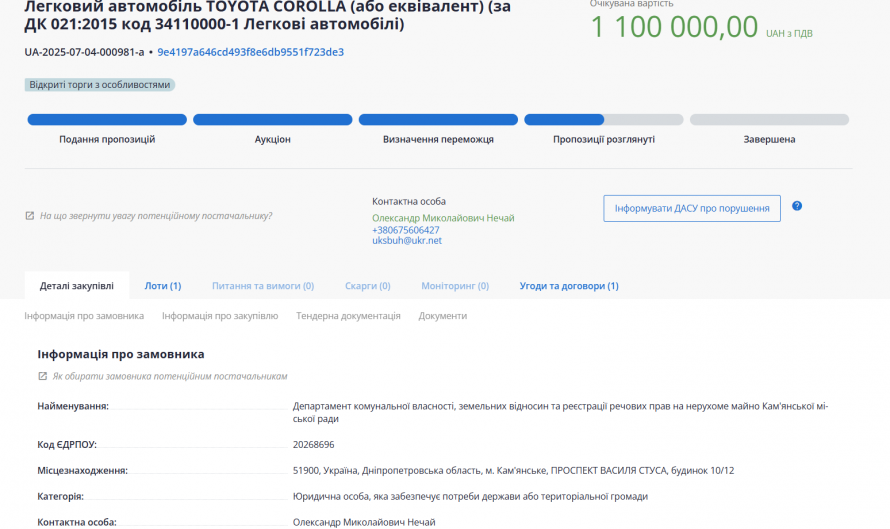Open the 'Питання та вимоги (0)' tab
Image resolution: width=890 pixels, height=529 pixels.
click(x=263, y=286)
